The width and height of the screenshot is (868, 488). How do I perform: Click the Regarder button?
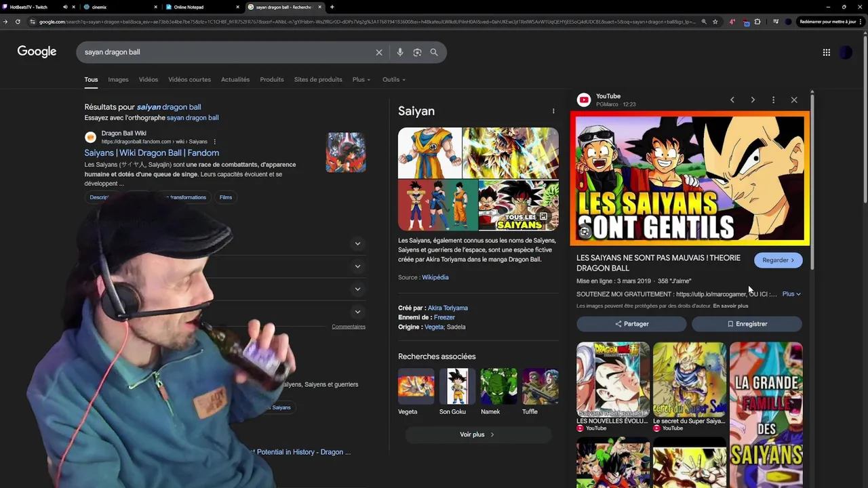(778, 260)
